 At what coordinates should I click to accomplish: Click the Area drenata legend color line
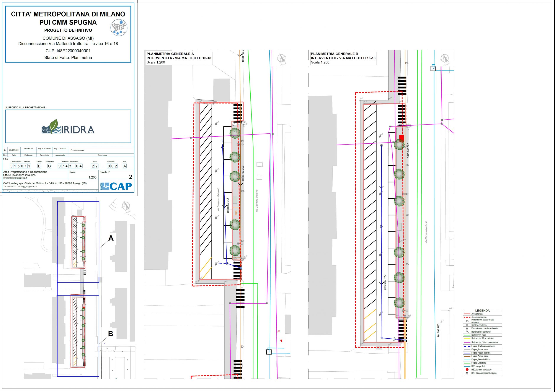(467, 314)
